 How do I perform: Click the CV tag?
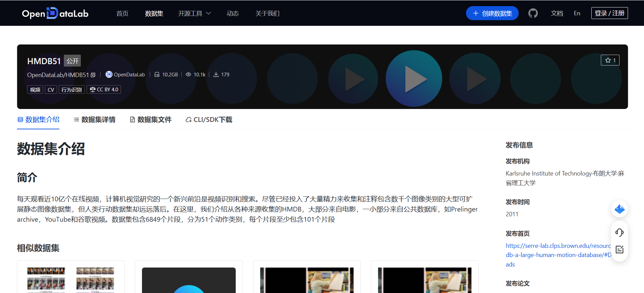point(51,90)
